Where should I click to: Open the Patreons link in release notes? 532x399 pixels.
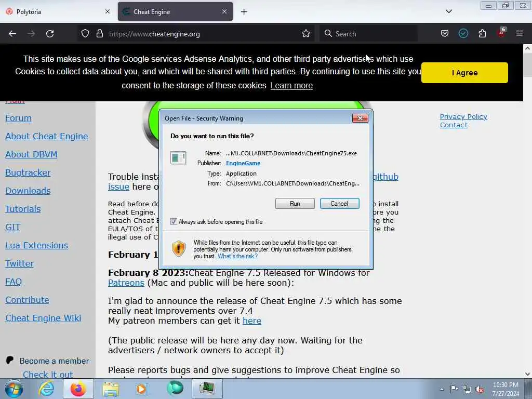pyautogui.click(x=126, y=283)
